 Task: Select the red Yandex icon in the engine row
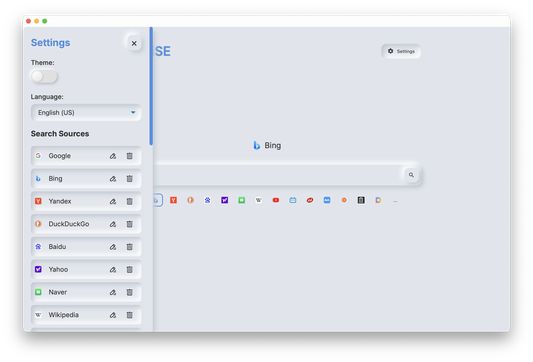[x=173, y=200]
